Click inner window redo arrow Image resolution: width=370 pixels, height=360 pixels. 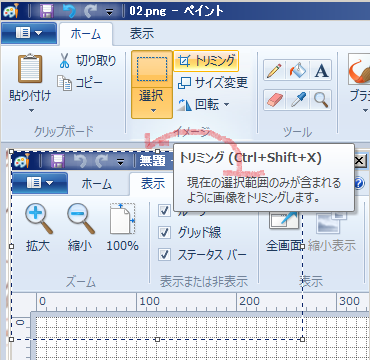tap(101, 162)
